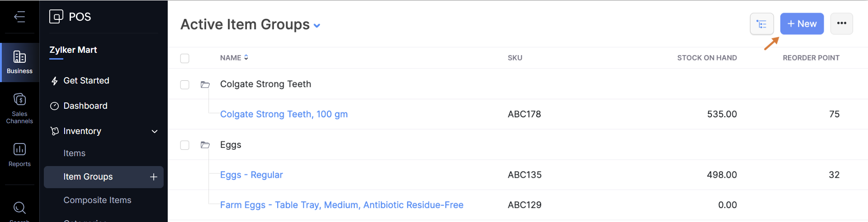Open Sales Channels in the sidebar
Screen dimensions: 868x222
pos(19,108)
